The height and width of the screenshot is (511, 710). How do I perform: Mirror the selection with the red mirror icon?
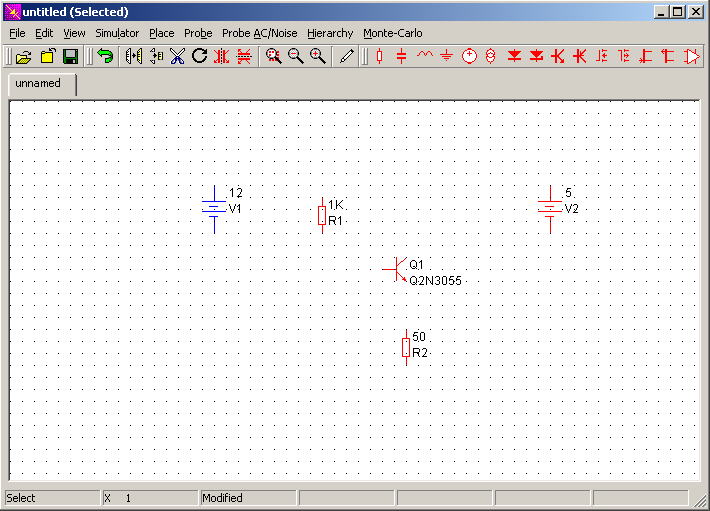(x=221, y=57)
